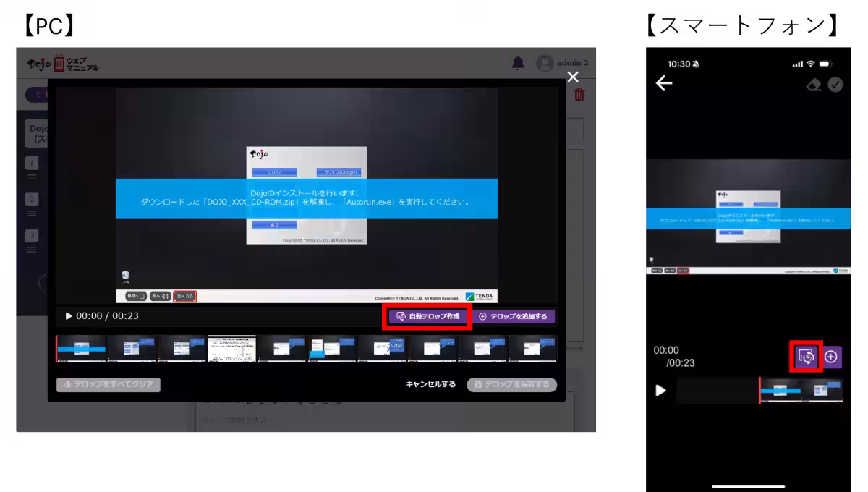Screen dimensions: 868x492
Task: Click キャンセルする to cancel editing
Action: tap(430, 384)
